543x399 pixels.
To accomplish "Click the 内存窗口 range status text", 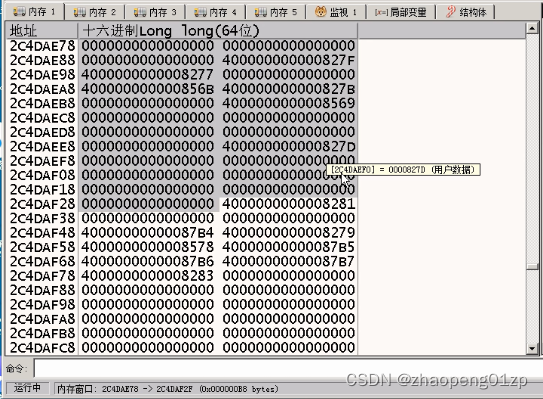I will click(168, 389).
